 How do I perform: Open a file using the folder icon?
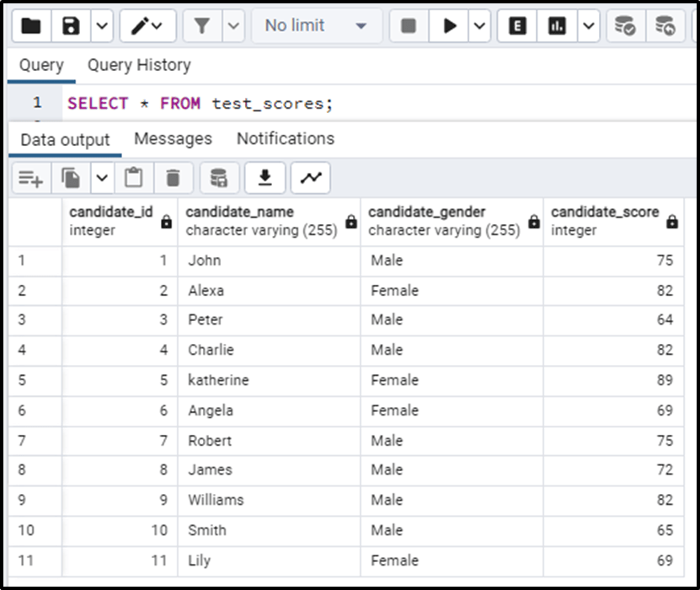[30, 25]
